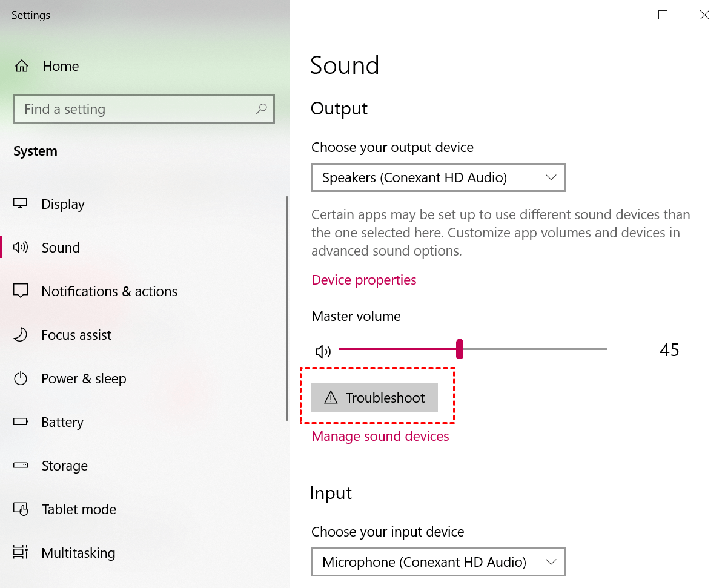725x588 pixels.
Task: Click the Focus assist moon icon
Action: (21, 335)
